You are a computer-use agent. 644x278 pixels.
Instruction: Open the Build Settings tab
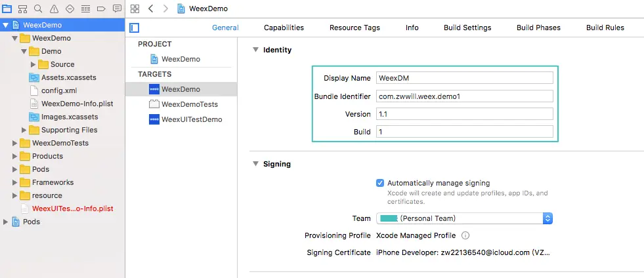pos(467,28)
